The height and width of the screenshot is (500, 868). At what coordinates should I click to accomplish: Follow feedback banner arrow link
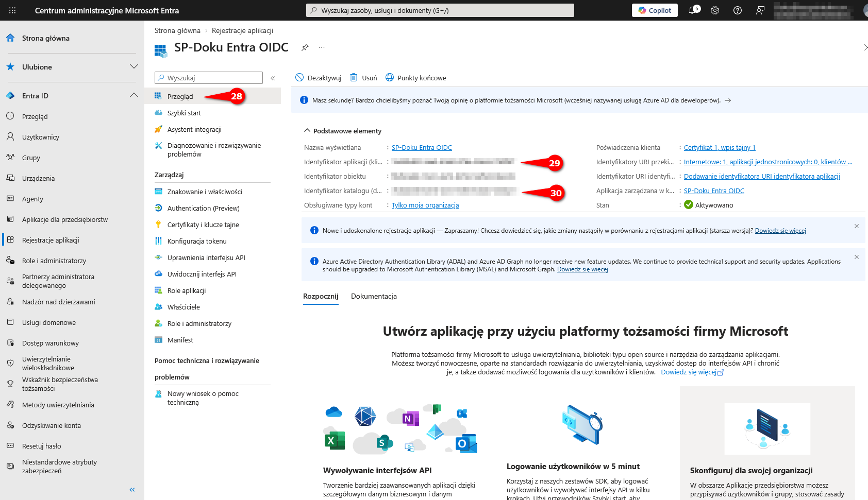pyautogui.click(x=728, y=100)
